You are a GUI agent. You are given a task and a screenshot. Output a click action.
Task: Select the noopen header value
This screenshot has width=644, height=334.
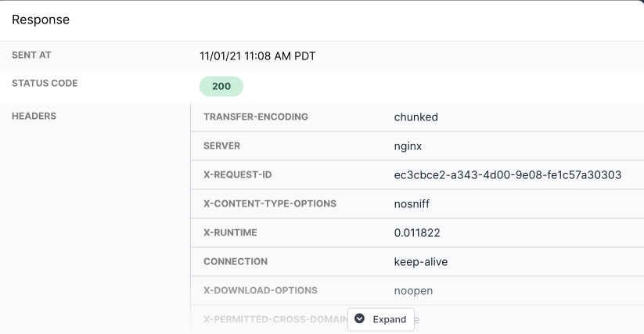pyautogui.click(x=413, y=291)
